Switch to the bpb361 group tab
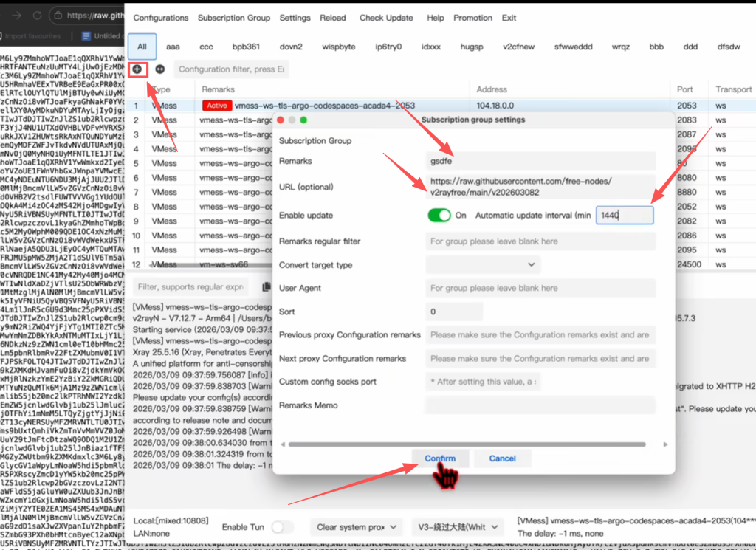This screenshot has height=550, width=756. (246, 47)
